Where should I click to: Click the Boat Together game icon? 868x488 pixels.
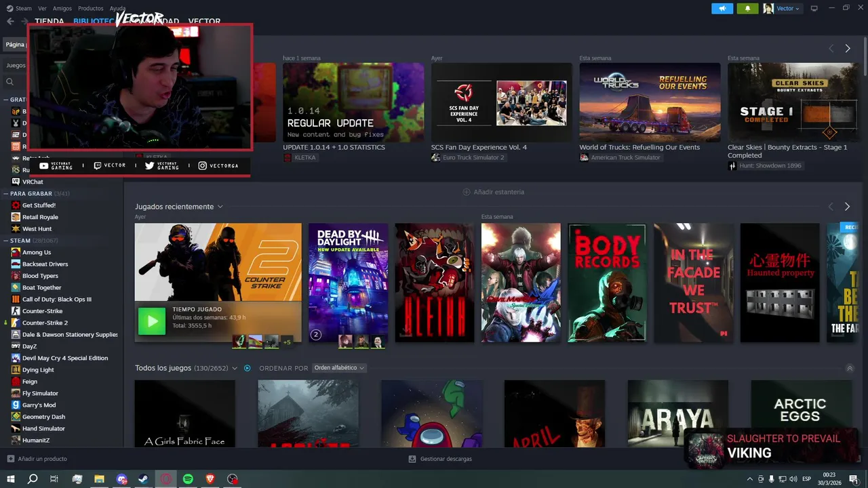tap(16, 287)
